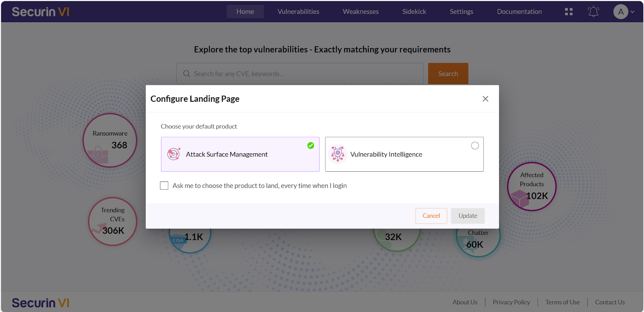Focus the CVE keyword search field
The image size is (644, 312).
(300, 74)
